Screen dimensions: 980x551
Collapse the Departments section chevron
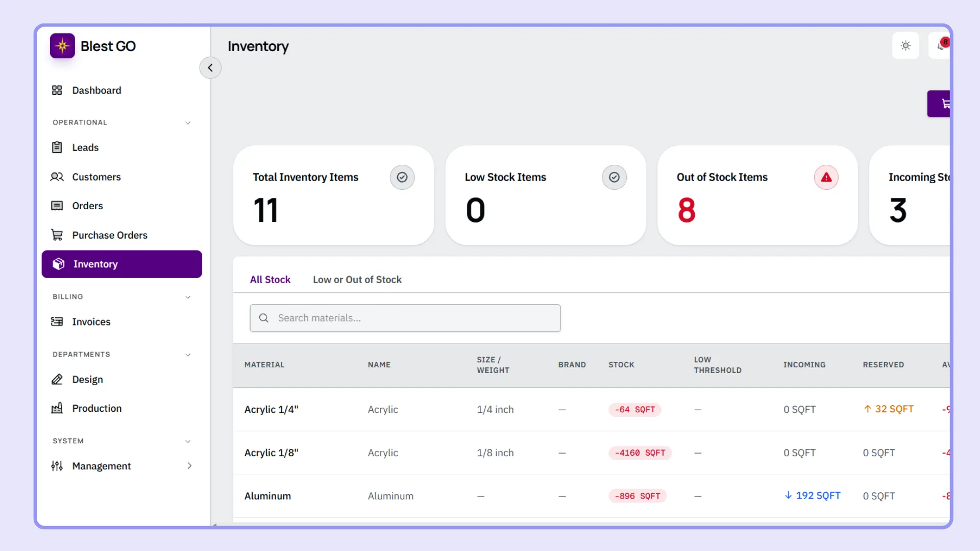(188, 355)
